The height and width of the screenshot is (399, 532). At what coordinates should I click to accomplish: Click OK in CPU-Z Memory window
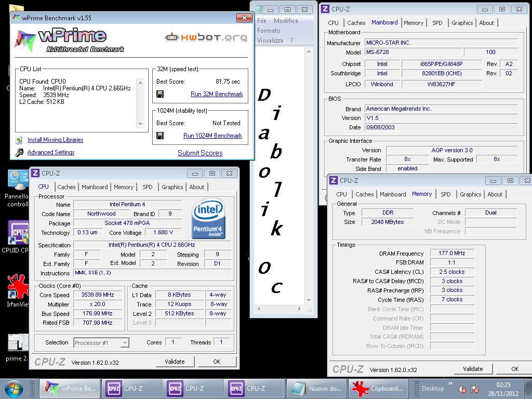pos(515,369)
